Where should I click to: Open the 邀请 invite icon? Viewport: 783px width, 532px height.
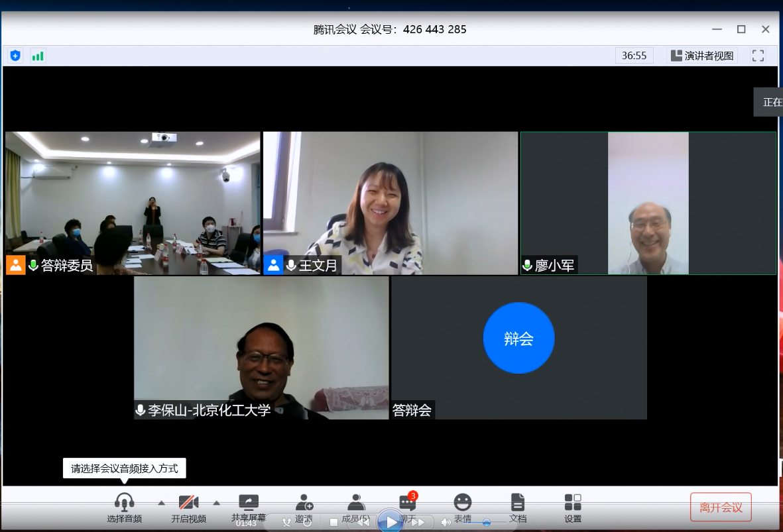[304, 502]
